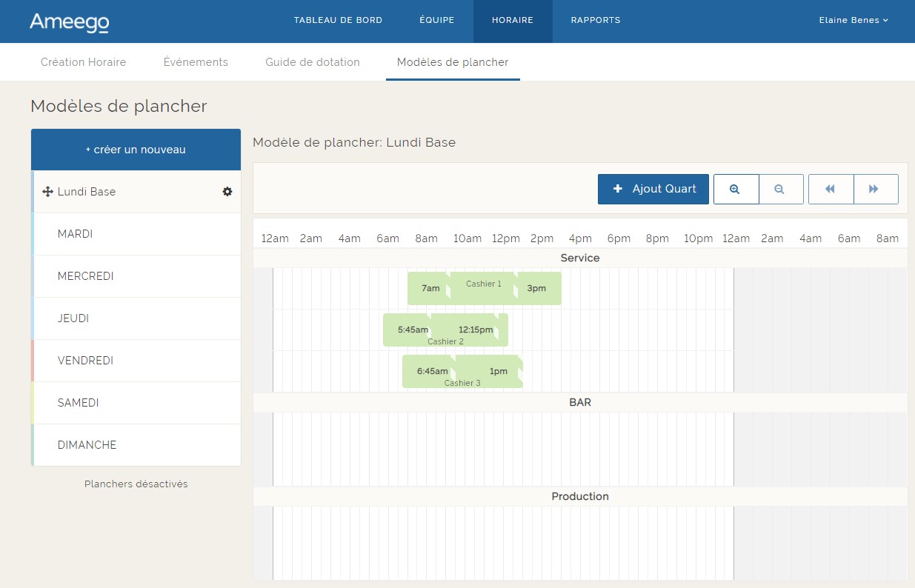Open the Lundi Base gear settings
Screen dimensions: 915x588
point(227,192)
